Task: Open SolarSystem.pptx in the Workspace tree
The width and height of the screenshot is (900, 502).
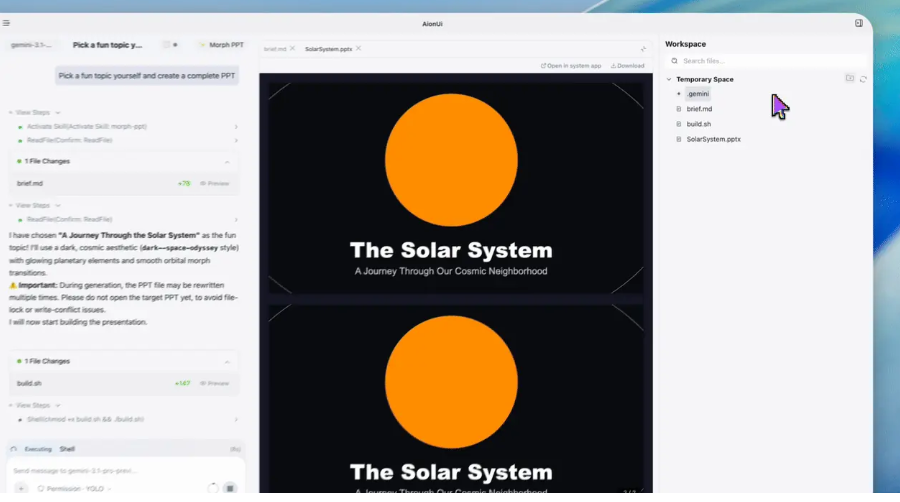Action: click(713, 139)
